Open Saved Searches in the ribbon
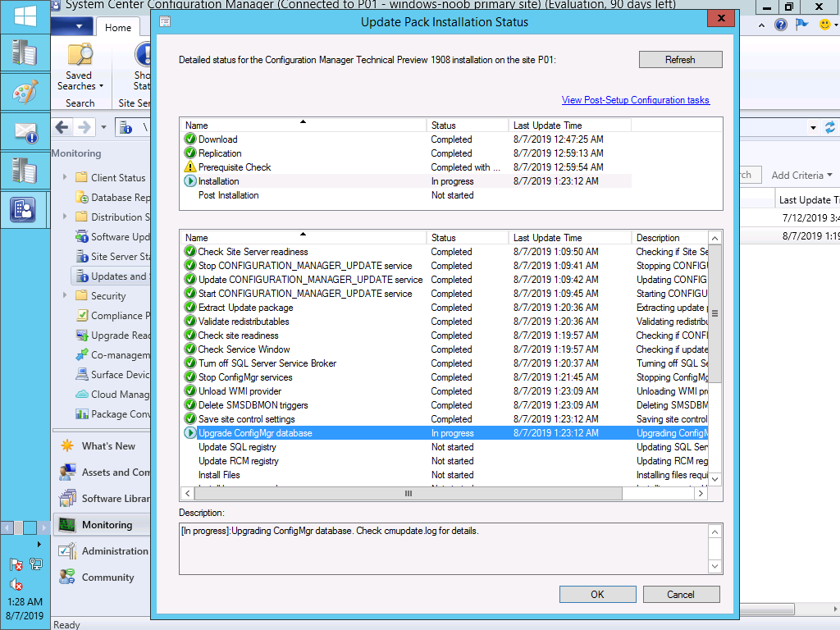The image size is (840, 630). coord(80,67)
